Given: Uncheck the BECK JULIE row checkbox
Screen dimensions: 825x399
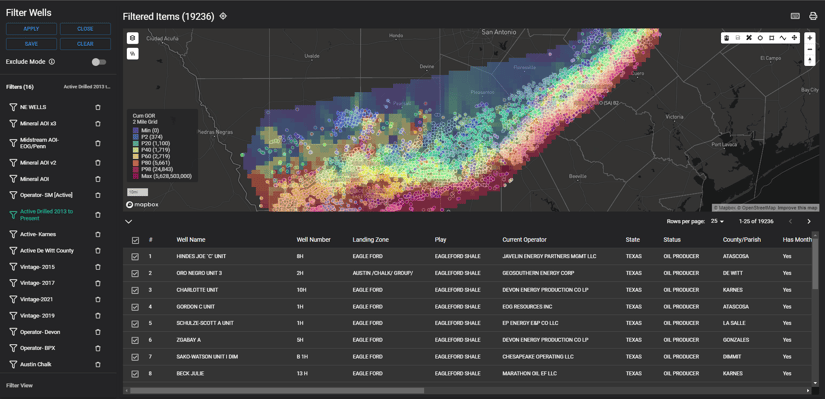Looking at the screenshot, I should pyautogui.click(x=135, y=374).
